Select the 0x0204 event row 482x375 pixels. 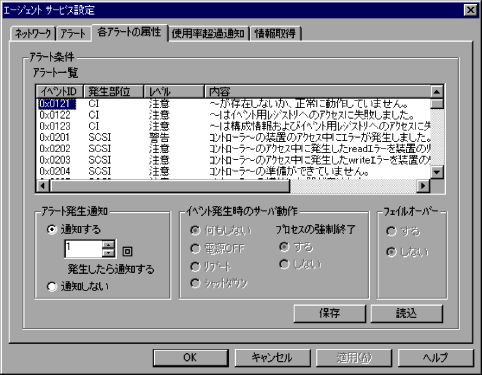[233, 171]
